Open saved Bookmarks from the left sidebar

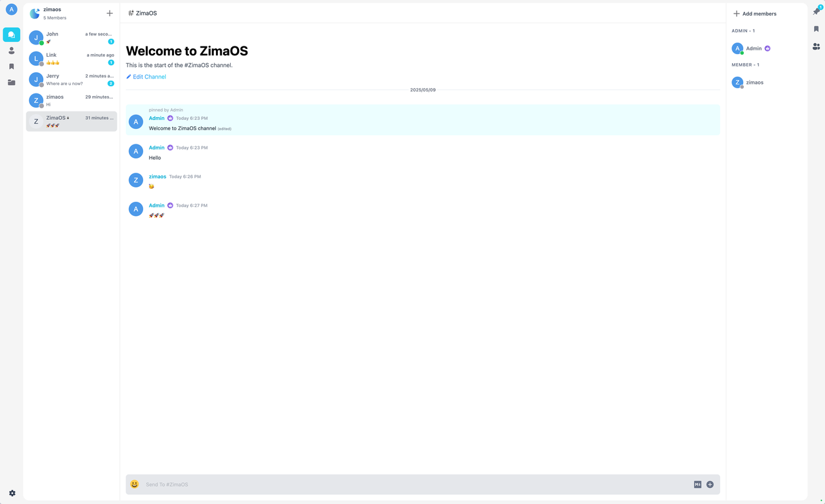click(x=11, y=66)
